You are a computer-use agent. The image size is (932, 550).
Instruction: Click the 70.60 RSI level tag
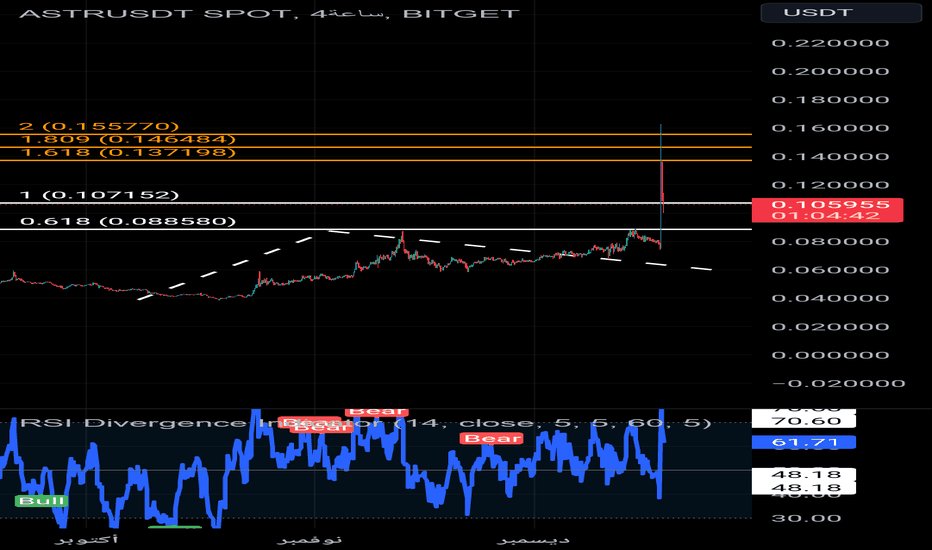(804, 421)
